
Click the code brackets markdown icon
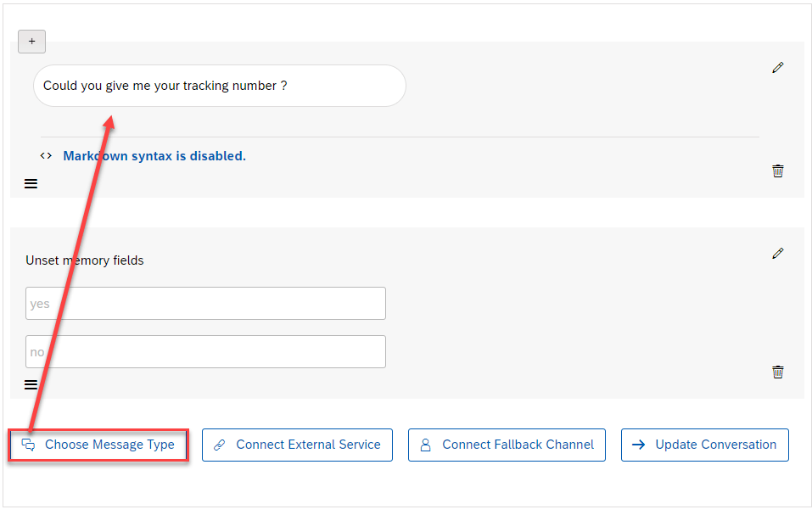point(46,156)
